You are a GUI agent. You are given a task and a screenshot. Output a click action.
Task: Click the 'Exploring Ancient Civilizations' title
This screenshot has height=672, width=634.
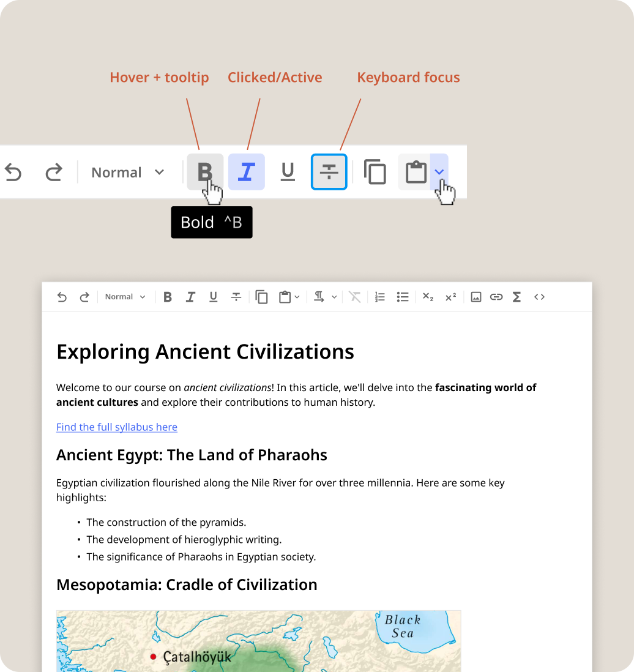tap(206, 352)
